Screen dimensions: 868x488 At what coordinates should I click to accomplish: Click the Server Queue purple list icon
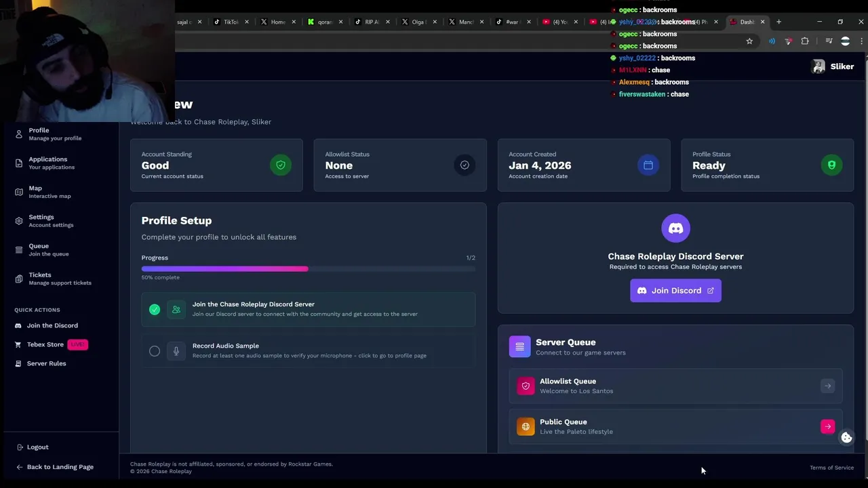[519, 346]
